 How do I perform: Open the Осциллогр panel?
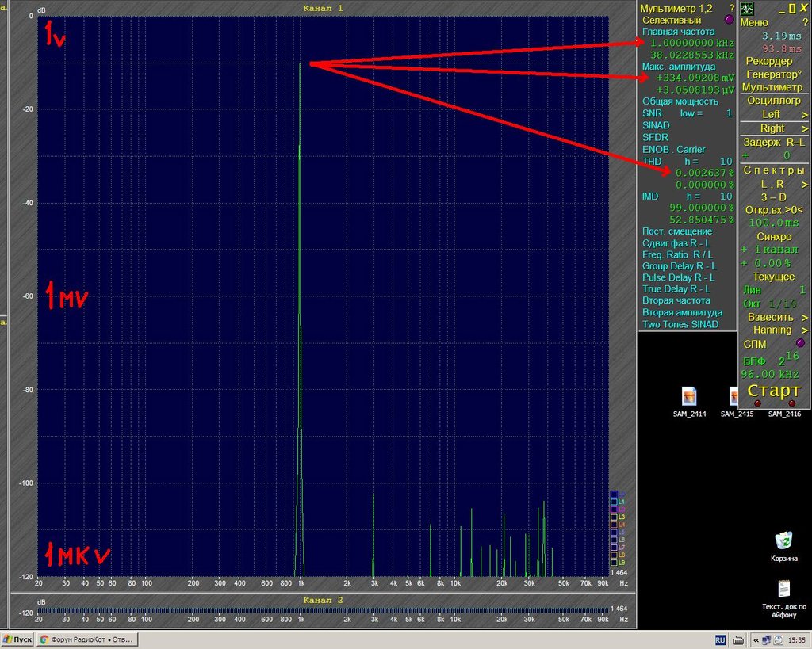click(774, 101)
